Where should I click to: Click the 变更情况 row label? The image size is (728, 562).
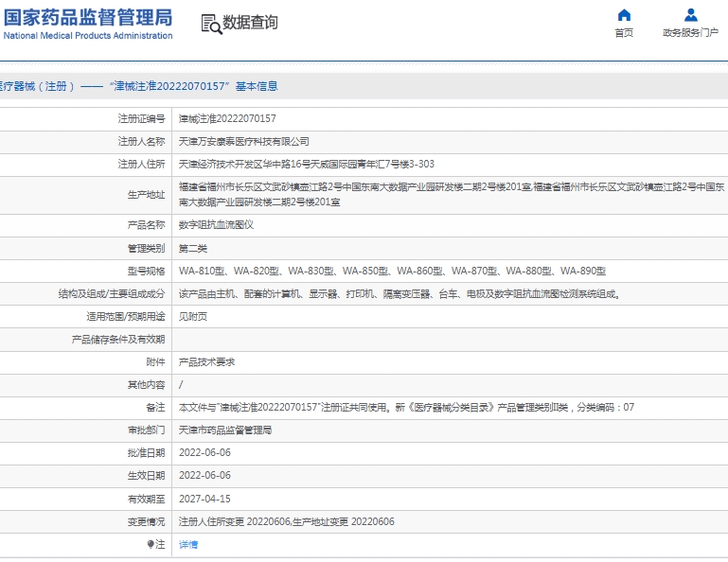pyautogui.click(x=146, y=521)
